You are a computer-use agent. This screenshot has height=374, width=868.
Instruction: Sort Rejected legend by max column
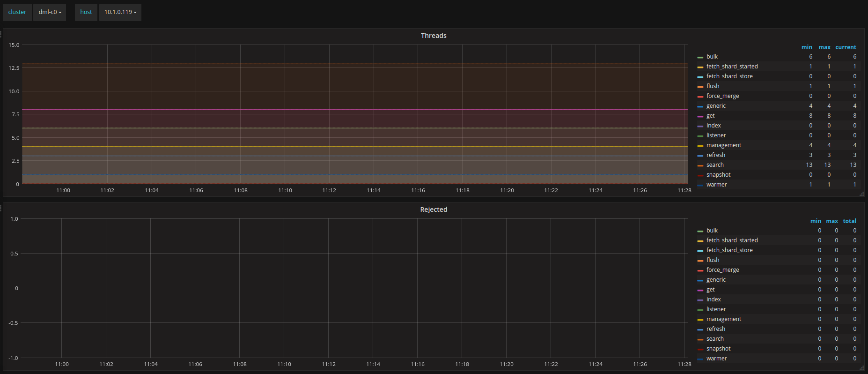click(x=832, y=221)
